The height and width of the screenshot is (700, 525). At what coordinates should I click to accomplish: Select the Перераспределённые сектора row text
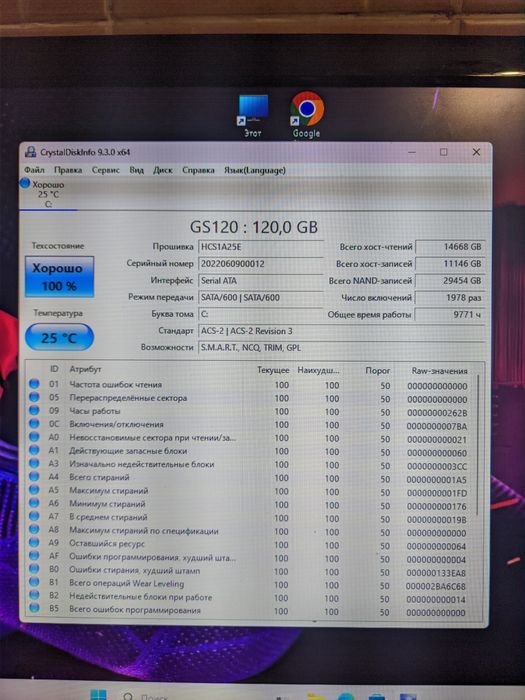(128, 398)
